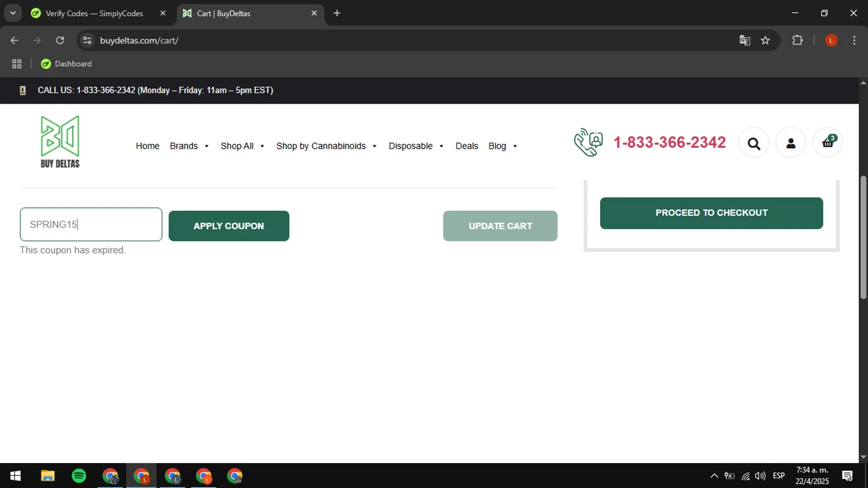Open Spotify from taskbar

coord(79,476)
